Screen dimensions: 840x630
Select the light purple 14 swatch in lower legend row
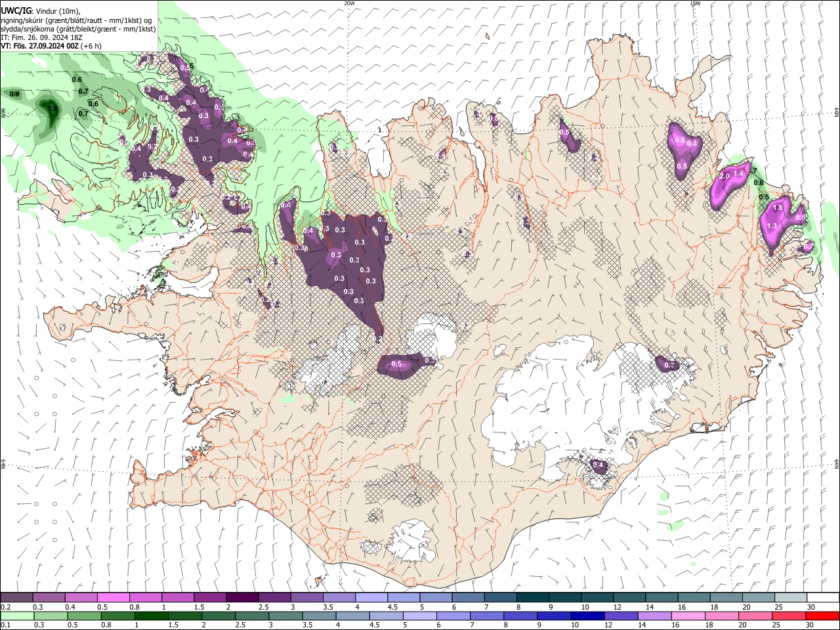655,616
